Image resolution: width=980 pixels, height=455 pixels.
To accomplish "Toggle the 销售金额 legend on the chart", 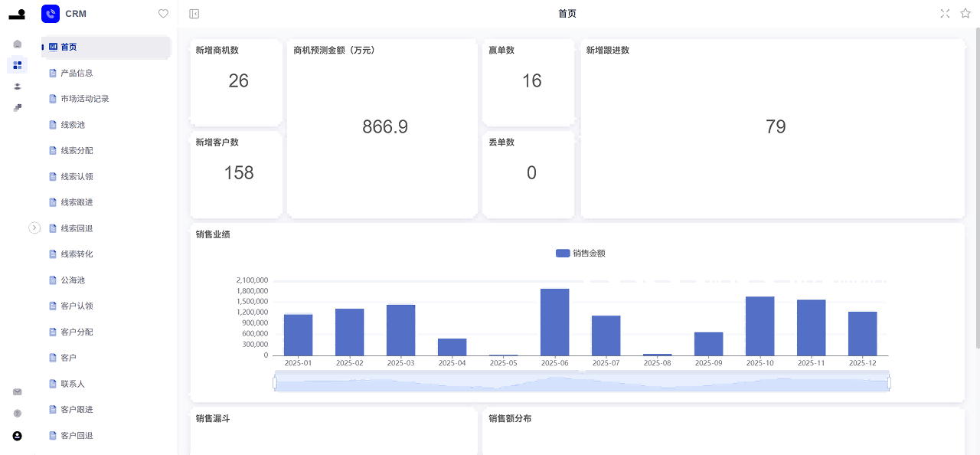I will pos(580,253).
